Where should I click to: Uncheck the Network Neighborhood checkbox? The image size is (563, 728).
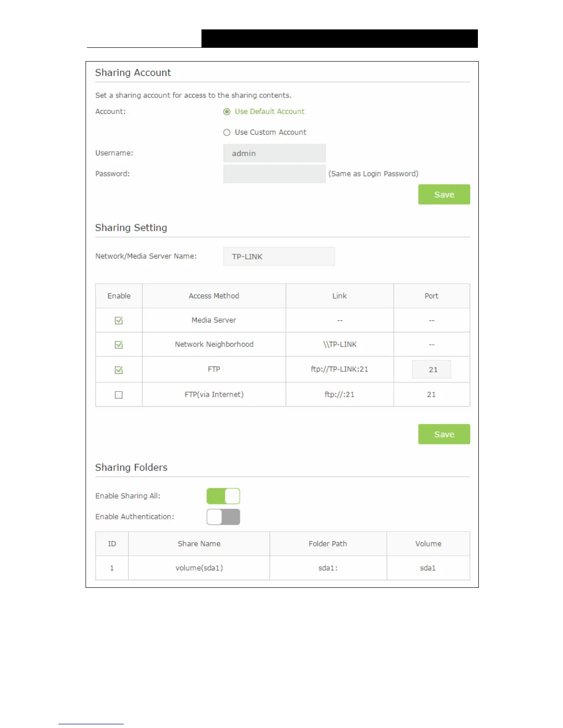pos(119,345)
